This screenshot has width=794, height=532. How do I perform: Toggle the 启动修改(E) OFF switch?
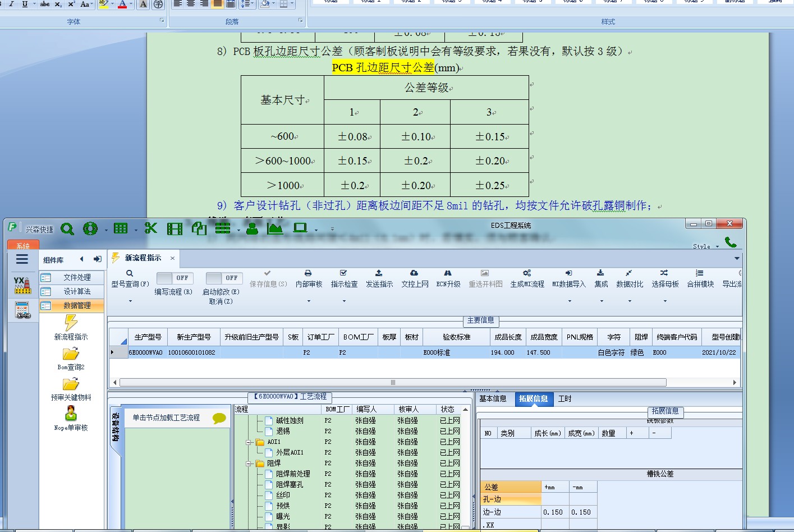tap(224, 278)
